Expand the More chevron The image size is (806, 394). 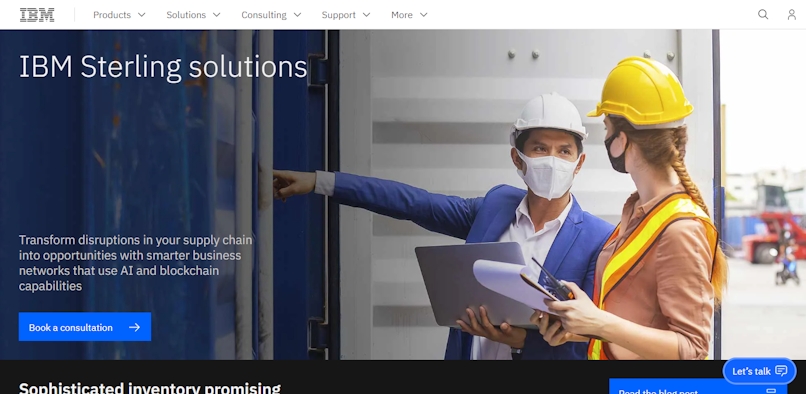click(x=424, y=15)
